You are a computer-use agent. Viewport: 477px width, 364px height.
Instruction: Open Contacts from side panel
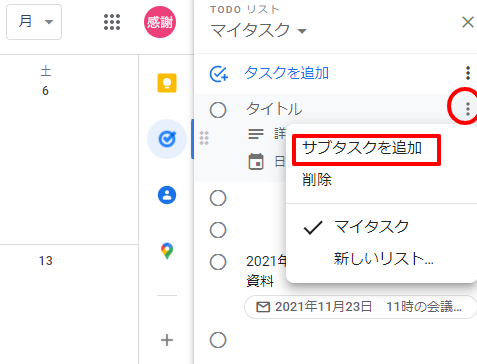[x=167, y=195]
